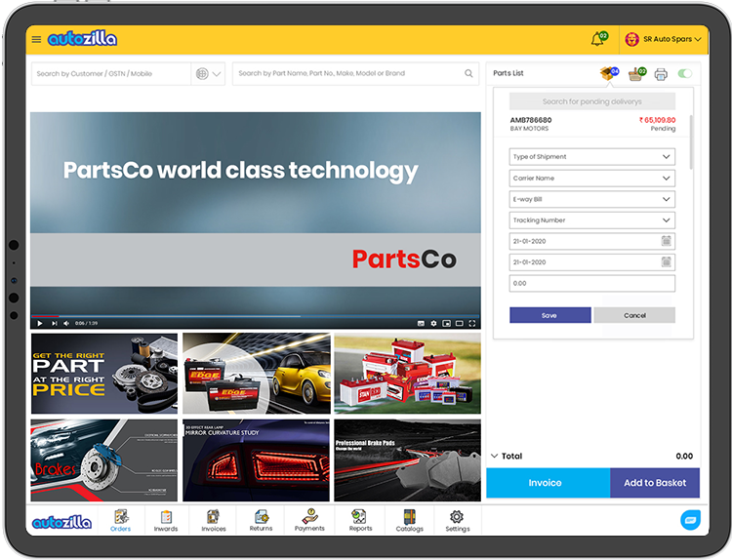Open the shopping basket icon
The image size is (732, 560).
tap(635, 74)
